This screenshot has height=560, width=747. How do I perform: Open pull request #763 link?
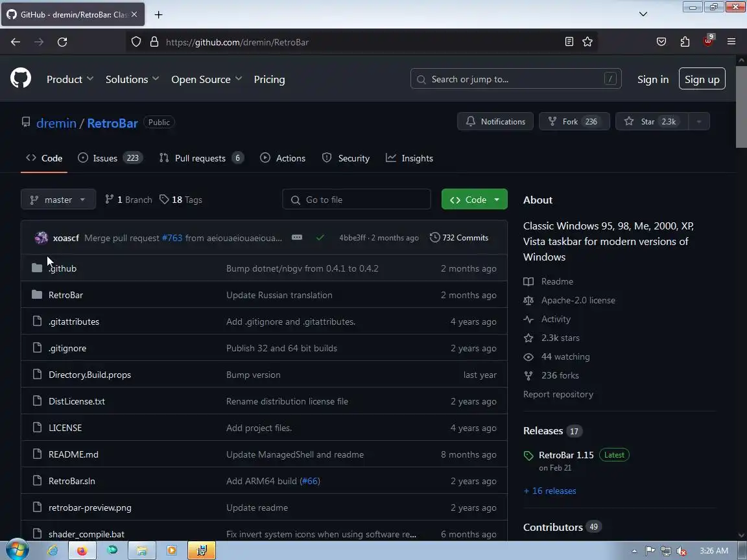tap(172, 238)
